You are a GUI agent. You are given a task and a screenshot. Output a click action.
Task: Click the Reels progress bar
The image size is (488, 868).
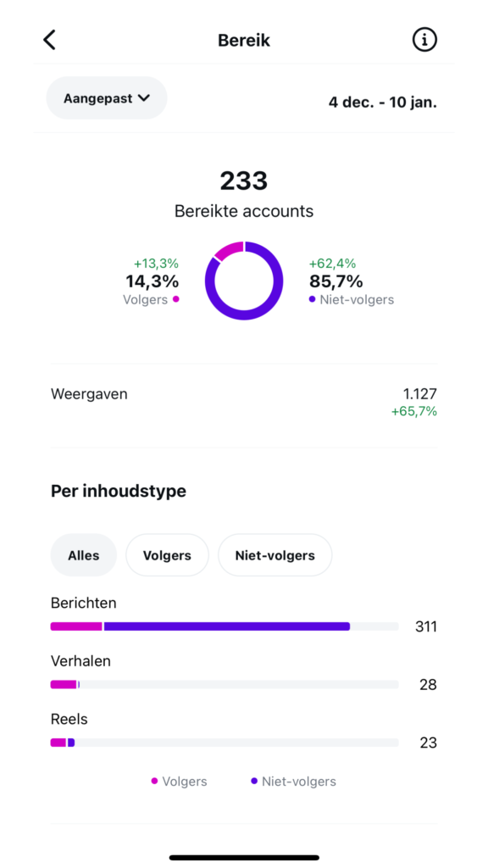pyautogui.click(x=225, y=743)
